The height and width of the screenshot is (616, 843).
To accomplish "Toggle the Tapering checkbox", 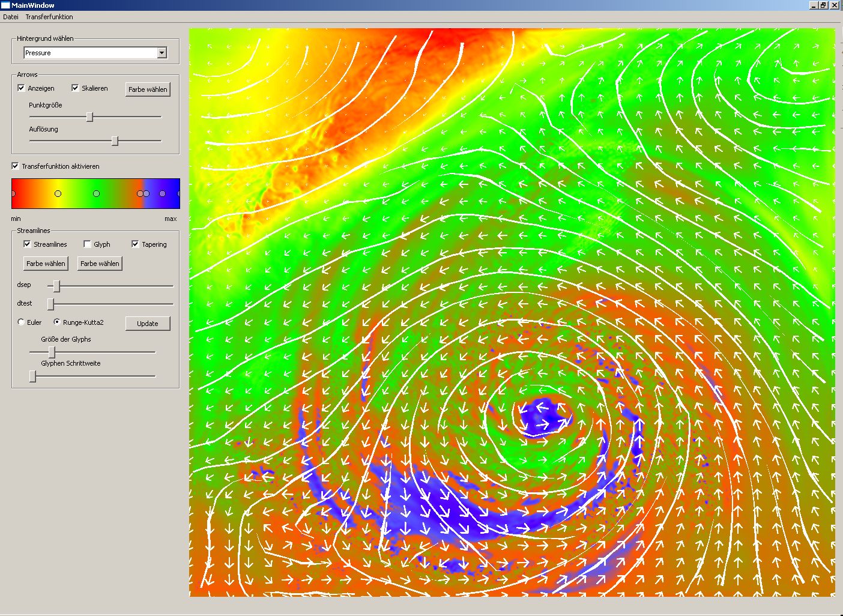I will (x=136, y=244).
